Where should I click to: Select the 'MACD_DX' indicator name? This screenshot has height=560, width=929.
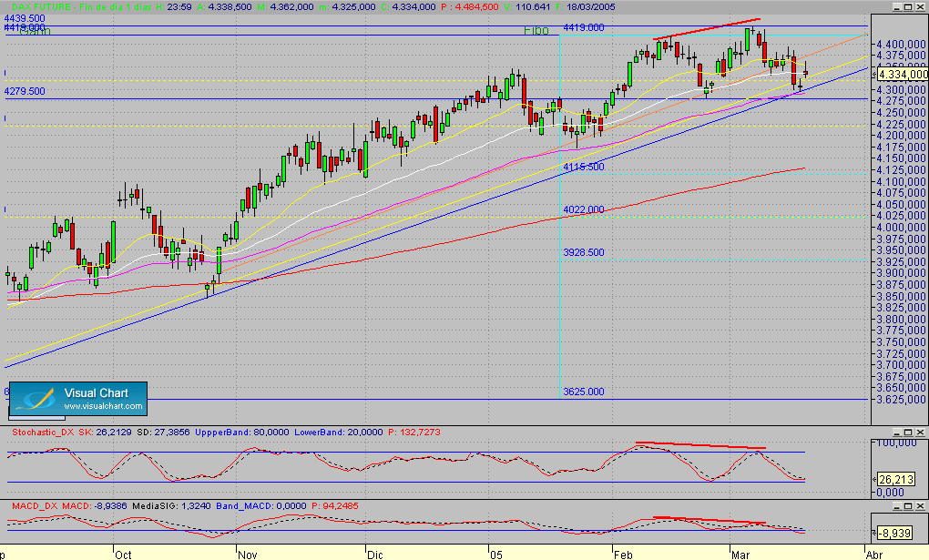click(x=35, y=506)
